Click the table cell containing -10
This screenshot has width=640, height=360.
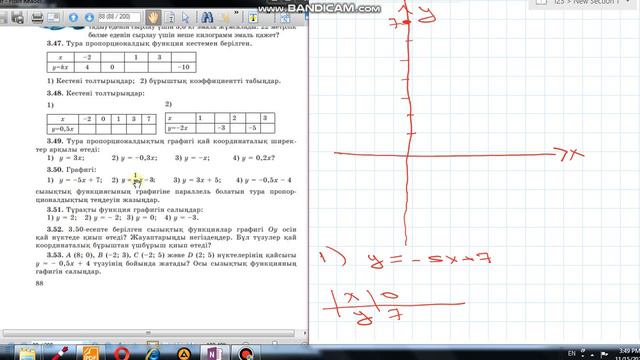(x=184, y=67)
